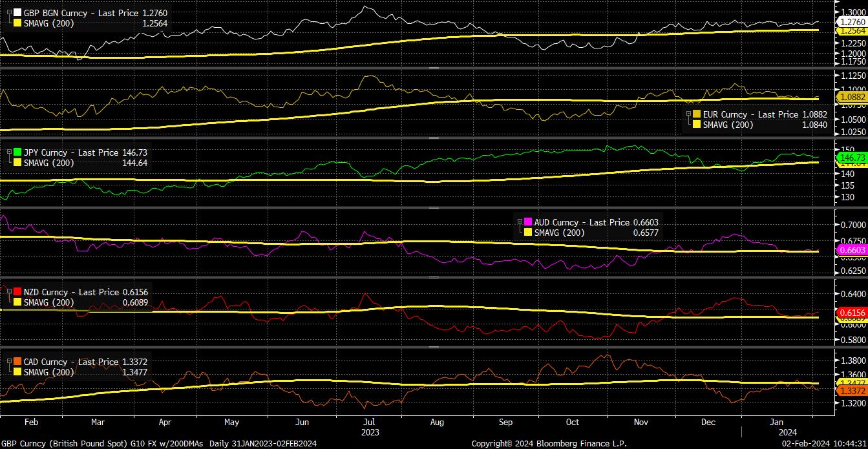Grab divider handle between JPY and AUD panels
The width and height of the screenshot is (868, 449).
coord(434,207)
